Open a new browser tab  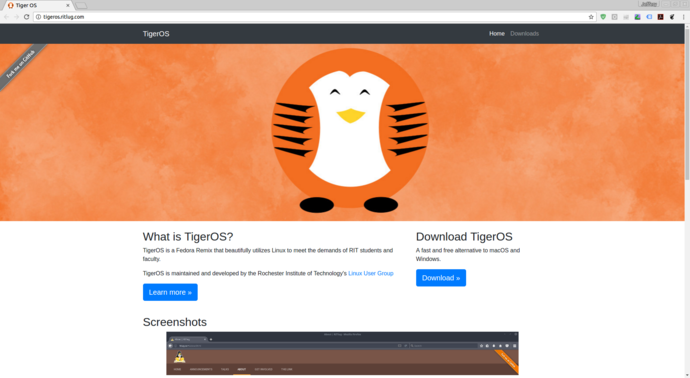81,6
